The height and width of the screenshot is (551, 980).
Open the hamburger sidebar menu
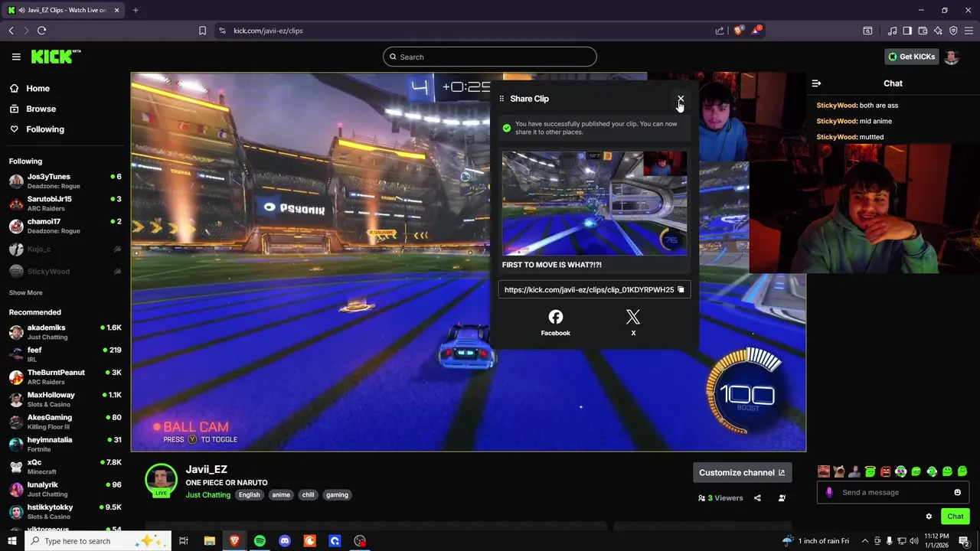coord(16,57)
